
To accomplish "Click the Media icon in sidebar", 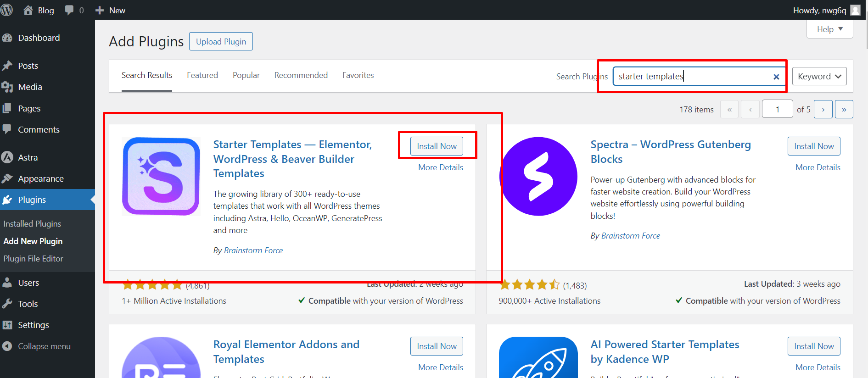I will click(x=7, y=87).
